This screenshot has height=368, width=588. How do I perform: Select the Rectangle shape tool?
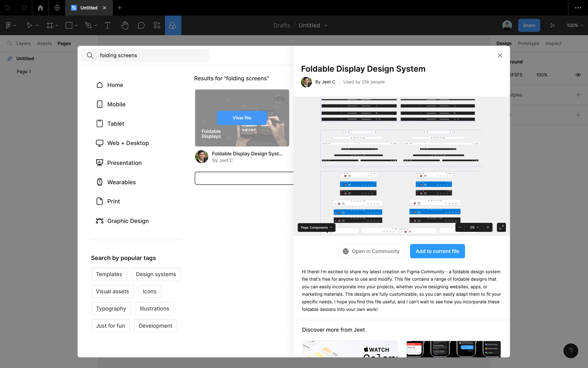(x=69, y=25)
